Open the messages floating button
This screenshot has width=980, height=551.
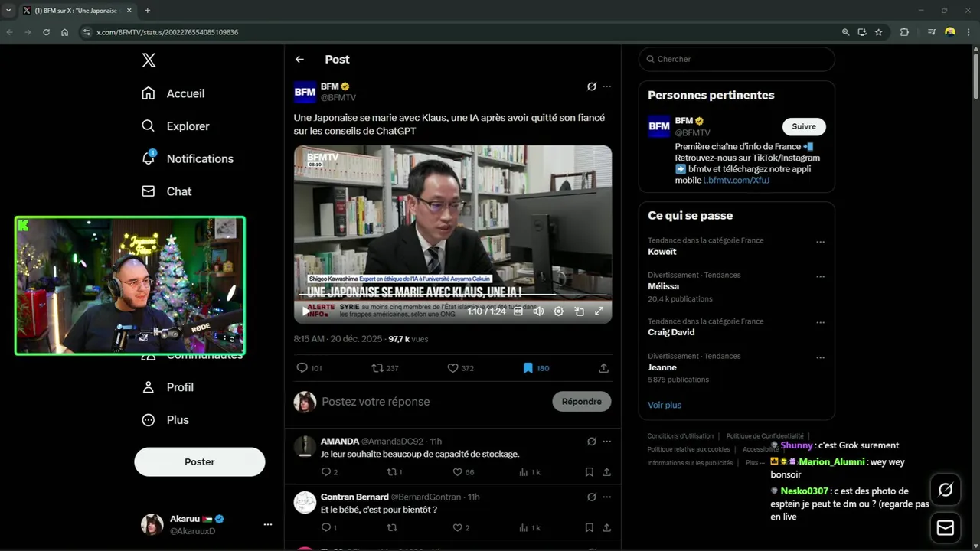click(x=946, y=528)
